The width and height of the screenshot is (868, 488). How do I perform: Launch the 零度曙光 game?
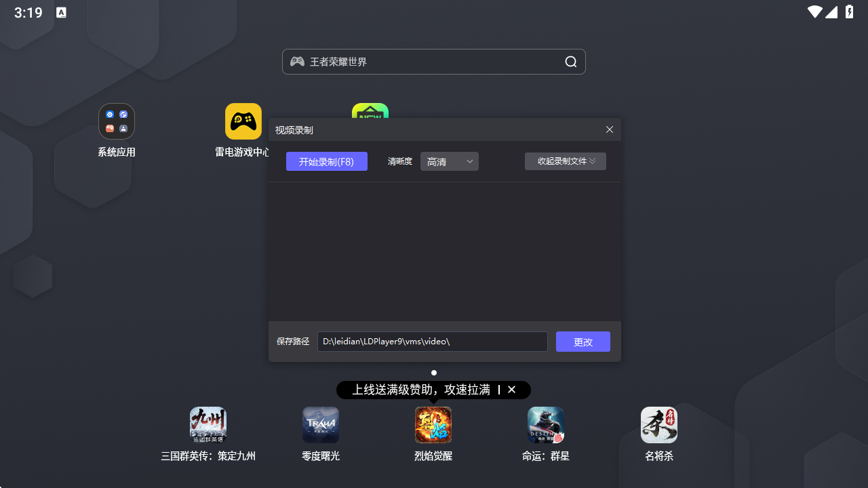click(320, 425)
